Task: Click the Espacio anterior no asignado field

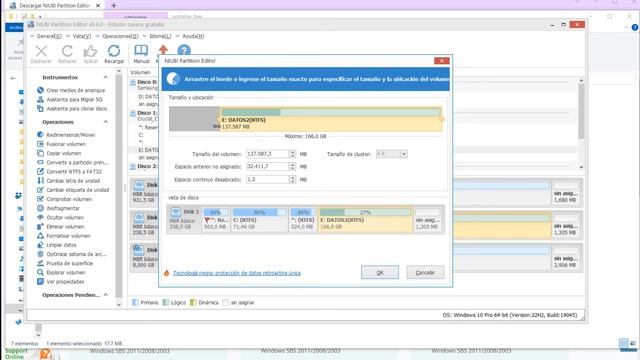Action: pyautogui.click(x=267, y=167)
